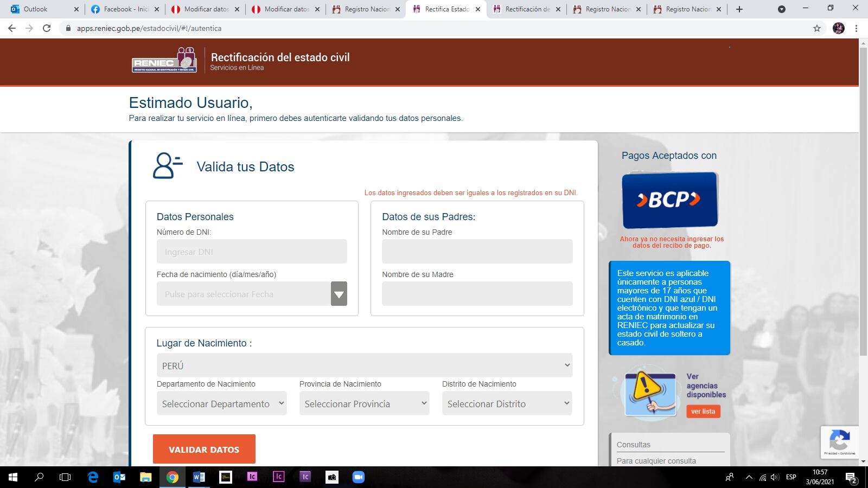Image resolution: width=868 pixels, height=488 pixels.
Task: Click the BCP payment logo
Action: point(669,200)
